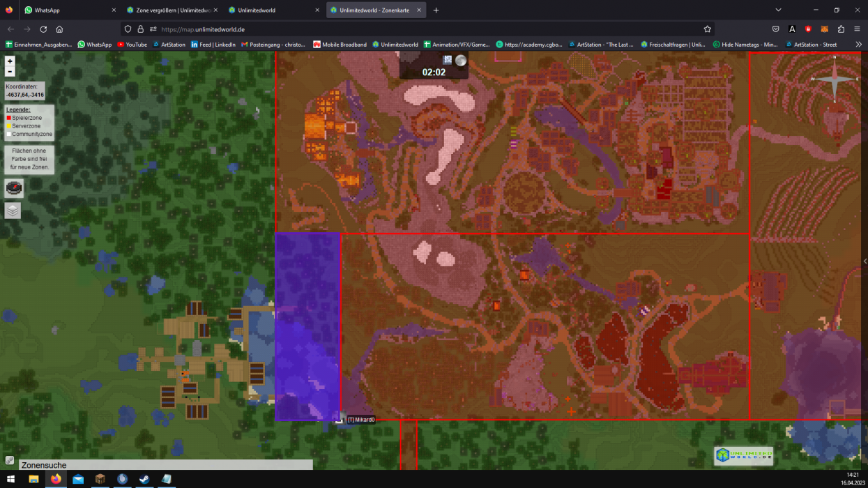Open Steam from taskbar
This screenshot has height=488, width=868.
pyautogui.click(x=144, y=479)
